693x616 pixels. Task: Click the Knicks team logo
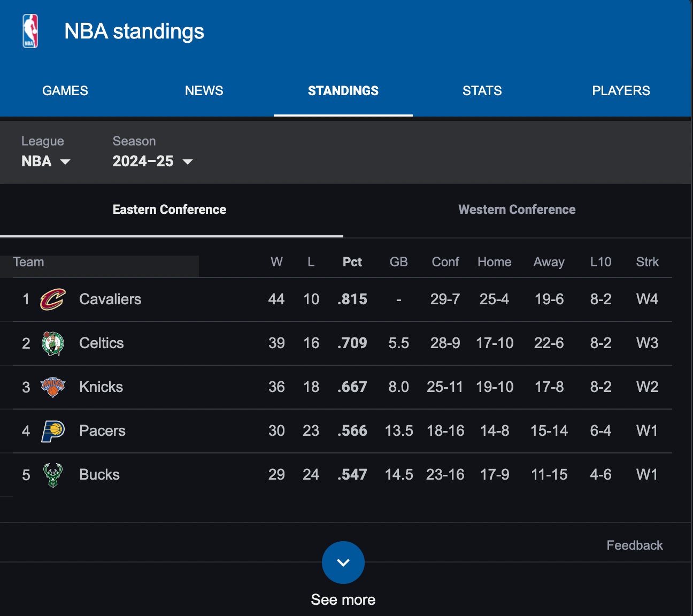53,387
